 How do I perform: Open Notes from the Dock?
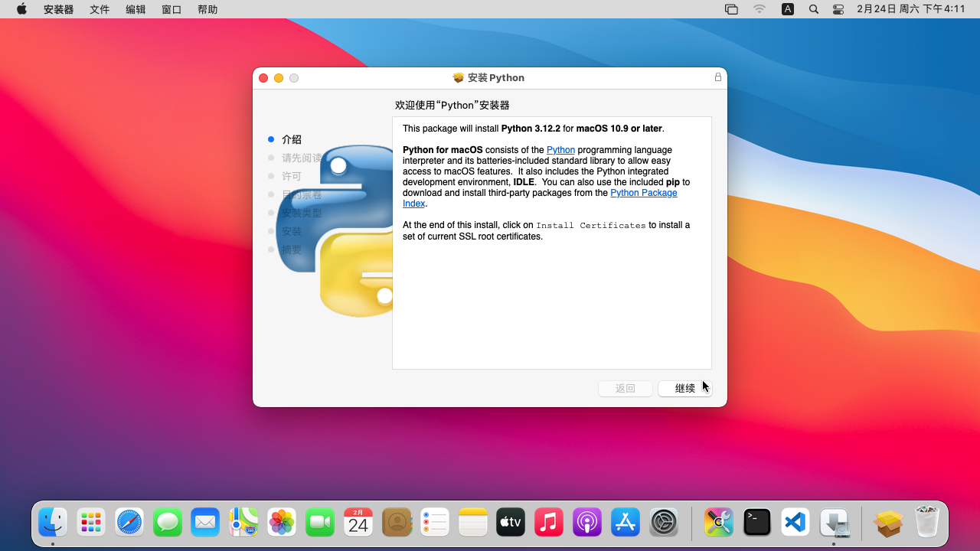473,523
